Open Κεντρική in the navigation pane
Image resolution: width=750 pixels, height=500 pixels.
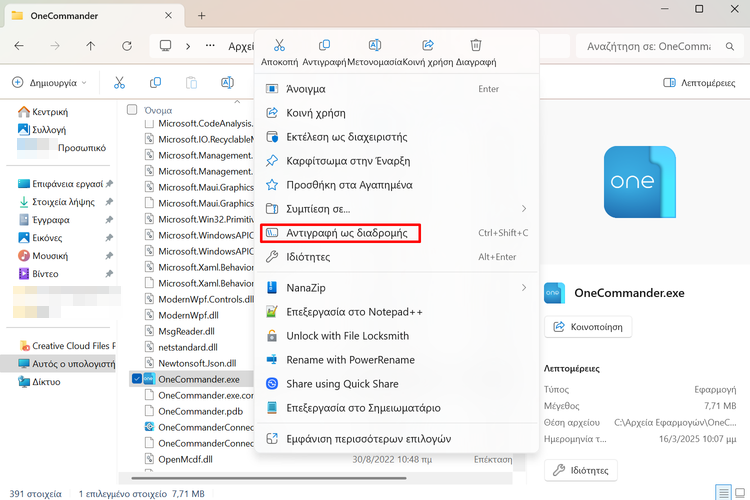click(x=43, y=112)
